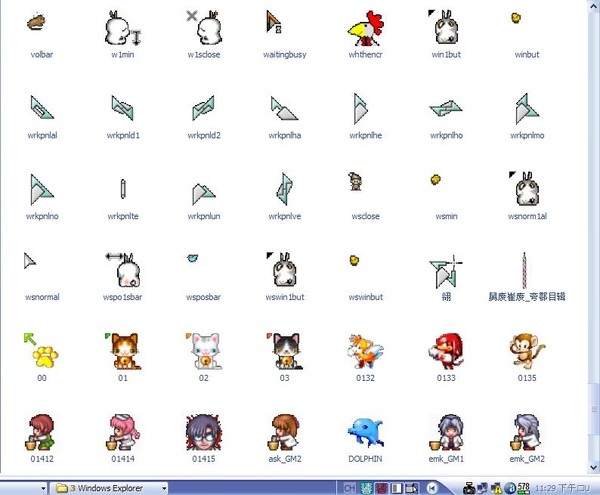Image resolution: width=600 pixels, height=495 pixels.
Task: Select the wrkpnlte cursor file
Action: (123, 189)
